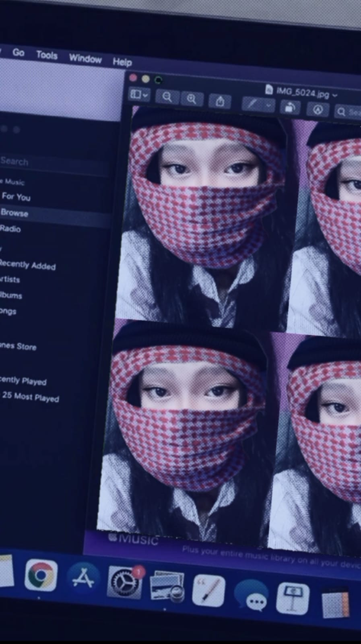Open Albums in Music library
Viewport: 361px width, 644px height.
[x=11, y=295]
